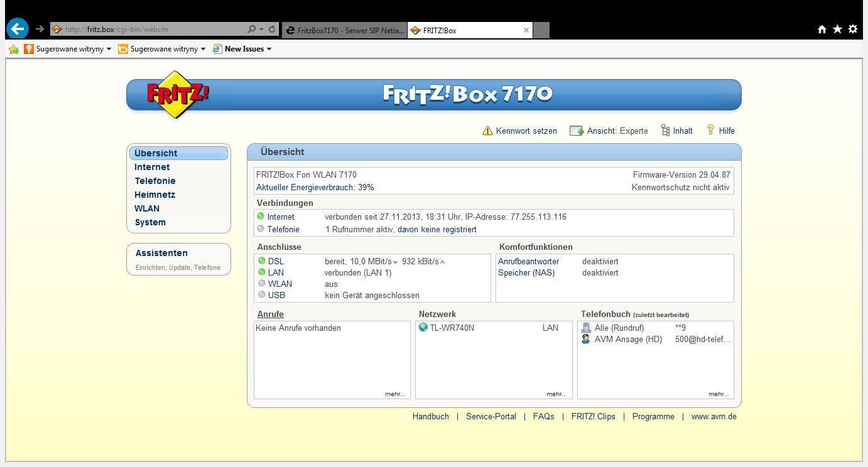Click grey status LED beside Telefonie

click(x=261, y=228)
